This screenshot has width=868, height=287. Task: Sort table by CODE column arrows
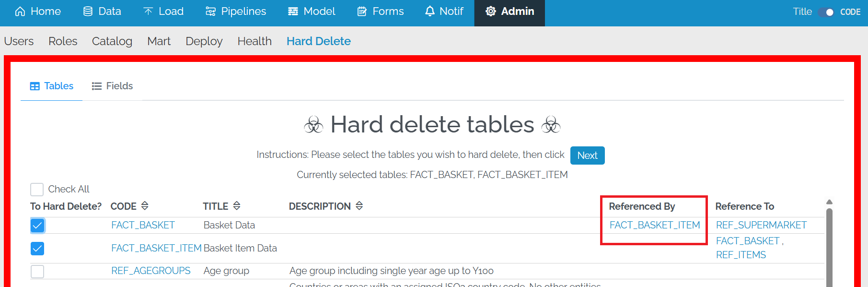(x=145, y=206)
